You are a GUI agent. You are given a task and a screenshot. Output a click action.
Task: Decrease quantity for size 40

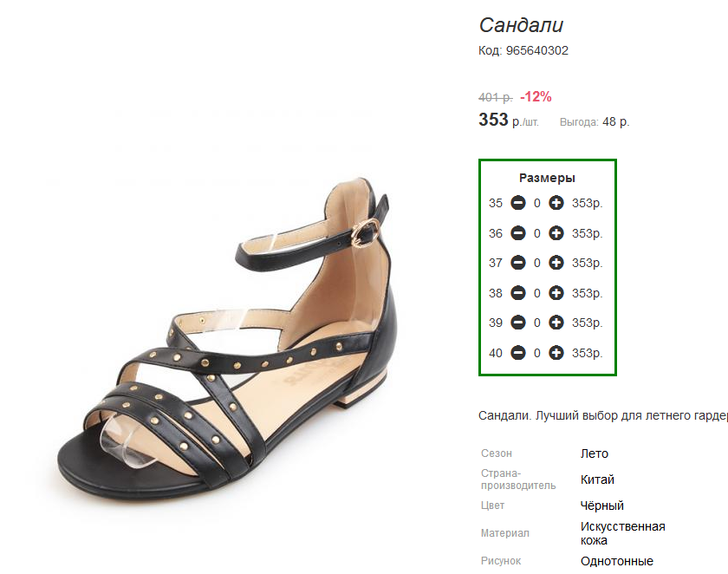coord(518,353)
